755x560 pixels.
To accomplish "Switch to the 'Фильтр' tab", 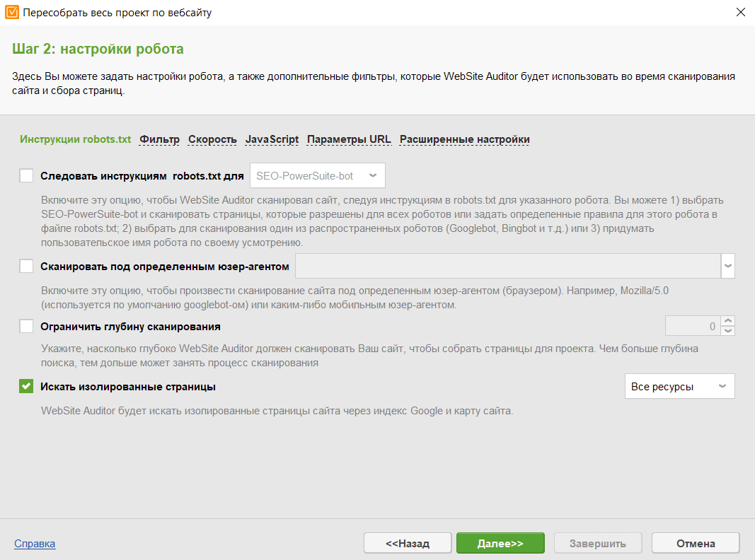I will pyautogui.click(x=159, y=139).
